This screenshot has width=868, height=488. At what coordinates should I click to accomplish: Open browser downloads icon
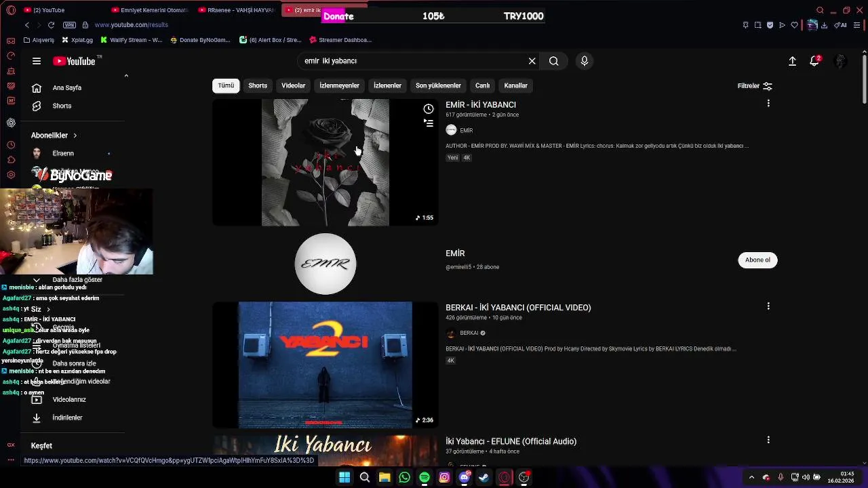824,25
